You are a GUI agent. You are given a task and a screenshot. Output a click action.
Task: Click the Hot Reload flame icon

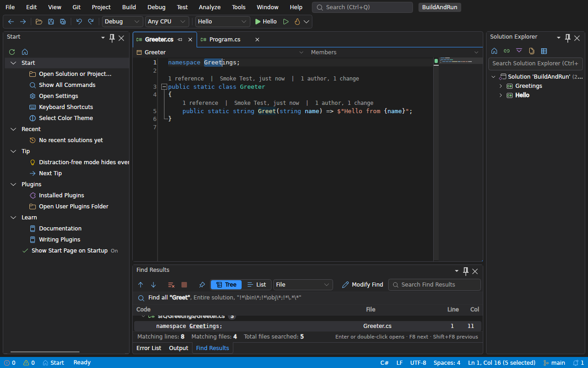[x=297, y=22]
